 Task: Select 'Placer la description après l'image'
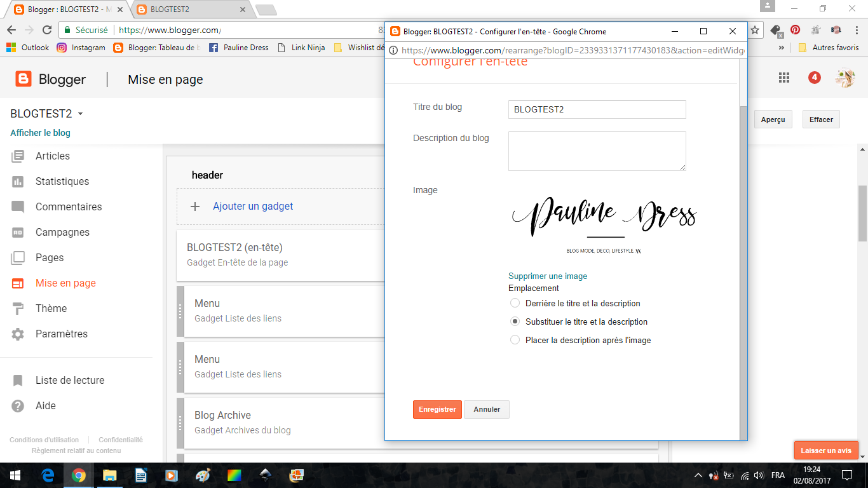(515, 340)
